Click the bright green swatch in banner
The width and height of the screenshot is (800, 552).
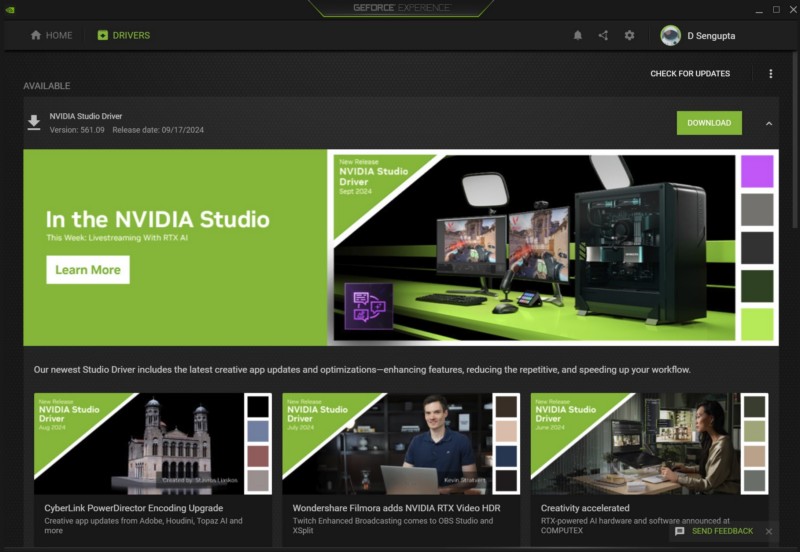757,324
